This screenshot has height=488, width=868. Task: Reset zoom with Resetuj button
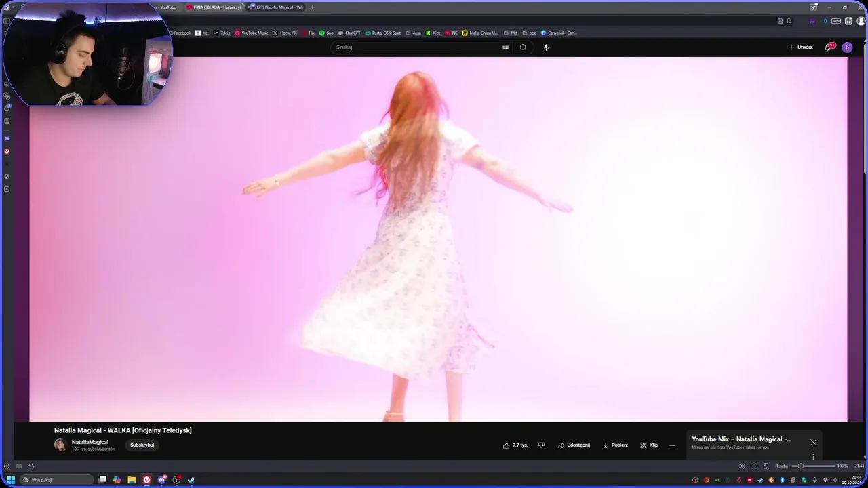point(782,466)
